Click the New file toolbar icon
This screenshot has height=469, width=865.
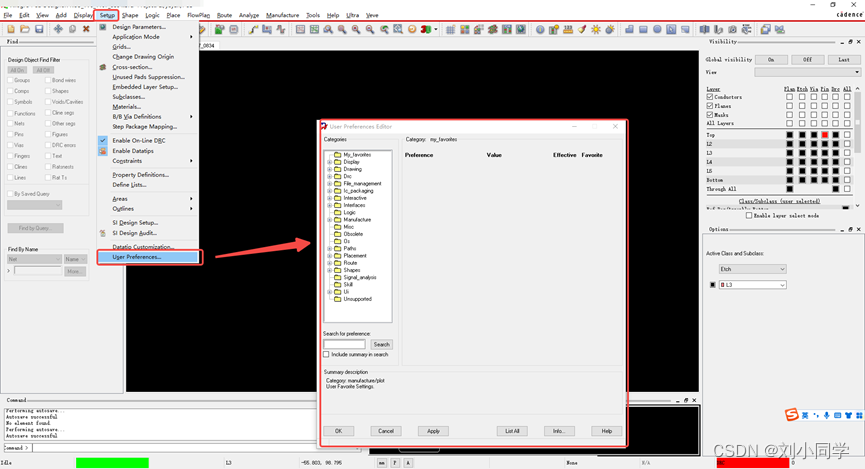[11, 29]
